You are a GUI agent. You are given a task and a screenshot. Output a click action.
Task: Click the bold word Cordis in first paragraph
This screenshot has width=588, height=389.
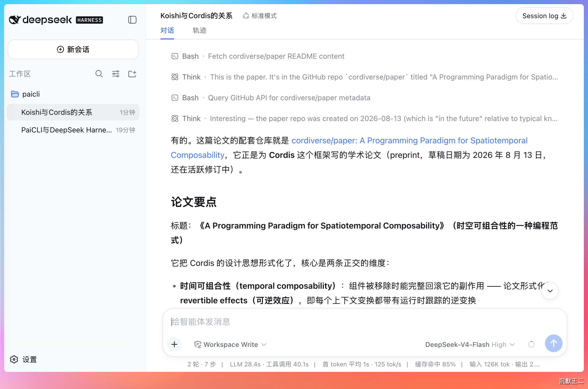click(x=282, y=155)
